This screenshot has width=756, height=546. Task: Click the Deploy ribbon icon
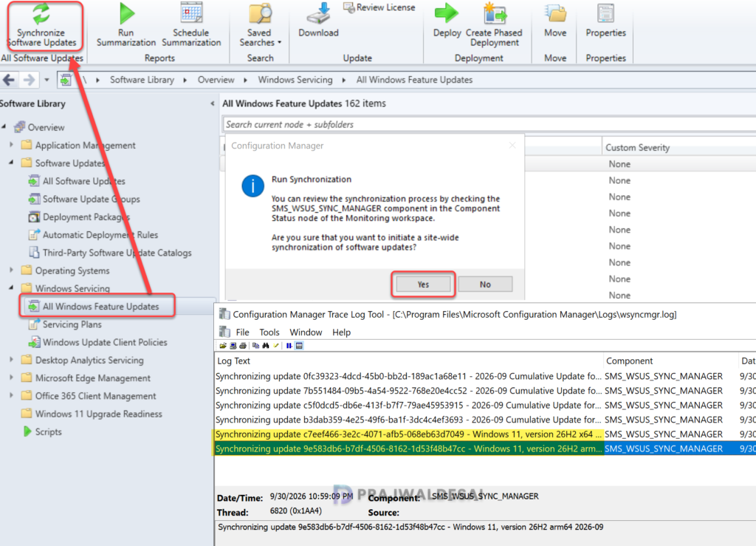pos(447,20)
